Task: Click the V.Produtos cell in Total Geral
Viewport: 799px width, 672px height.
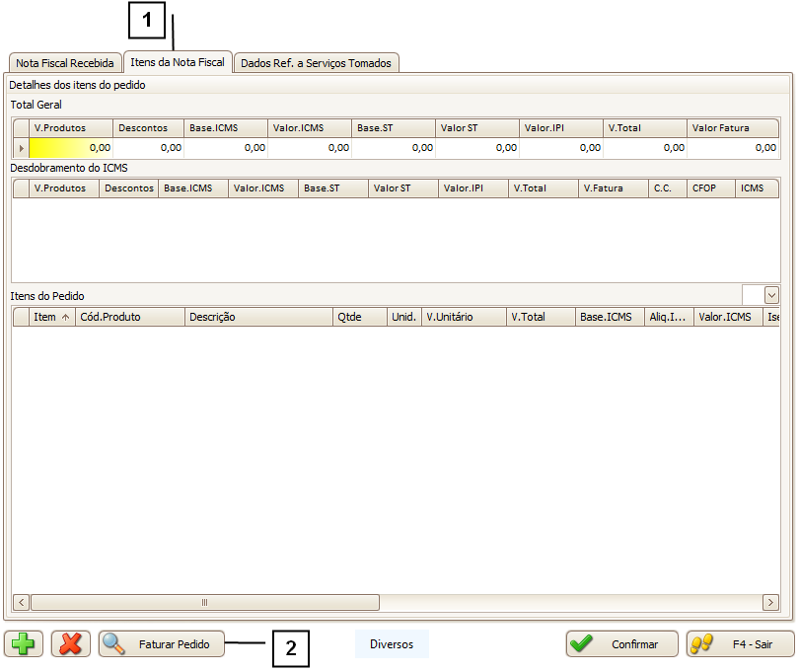Action: (x=71, y=148)
